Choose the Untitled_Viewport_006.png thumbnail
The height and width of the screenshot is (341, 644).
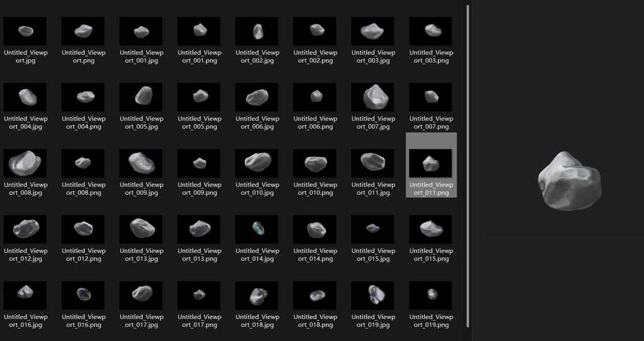point(314,97)
